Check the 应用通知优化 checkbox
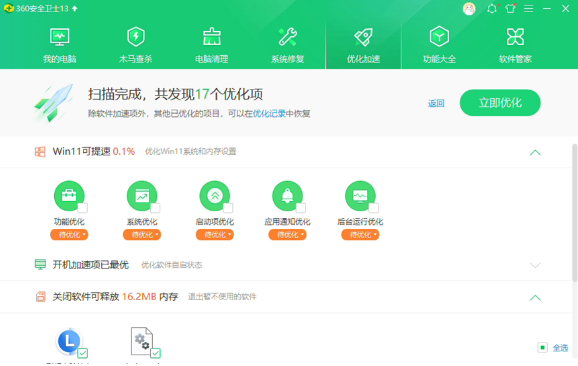The width and height of the screenshot is (578, 366). pyautogui.click(x=301, y=208)
